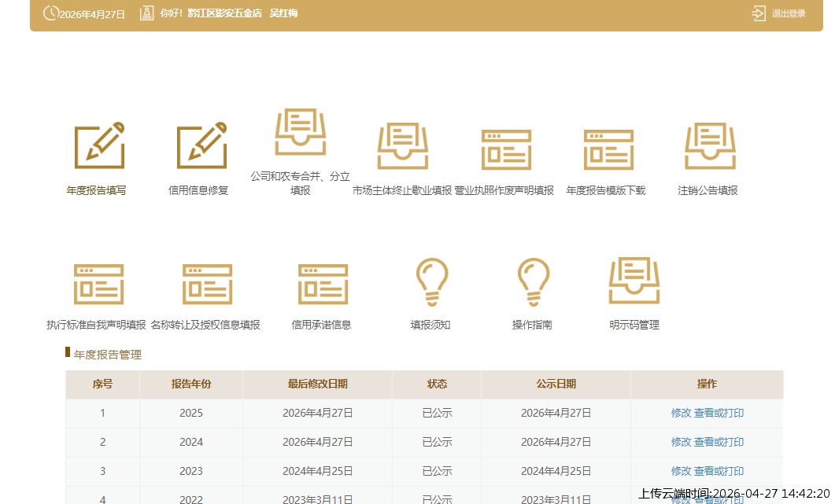Open 公司和农专合并、分立填报 icon
Screen dimensions: 835x504
pyautogui.click(x=300, y=132)
